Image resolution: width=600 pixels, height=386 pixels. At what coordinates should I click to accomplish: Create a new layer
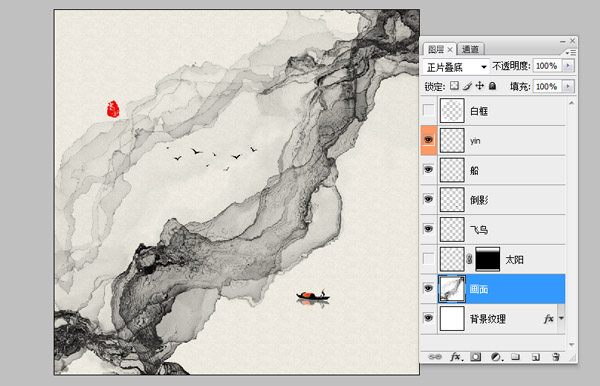pos(536,357)
